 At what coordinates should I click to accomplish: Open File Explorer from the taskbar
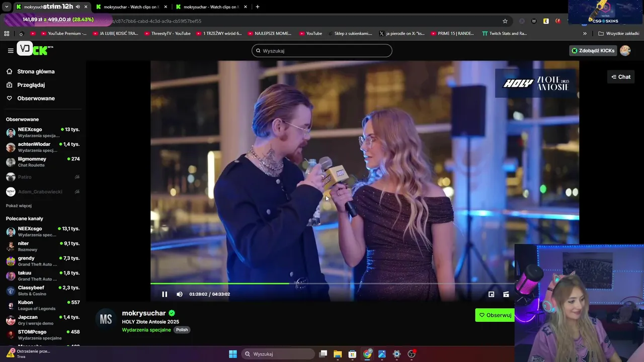[338, 354]
